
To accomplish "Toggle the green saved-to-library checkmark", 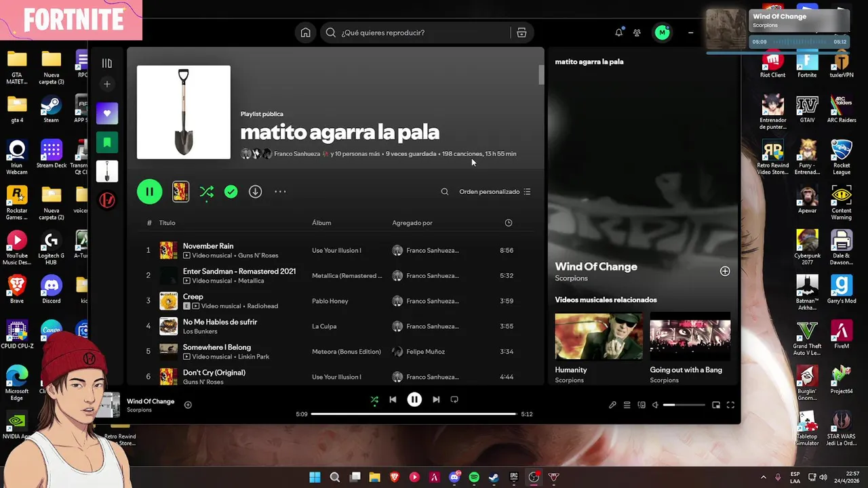I will pos(231,192).
